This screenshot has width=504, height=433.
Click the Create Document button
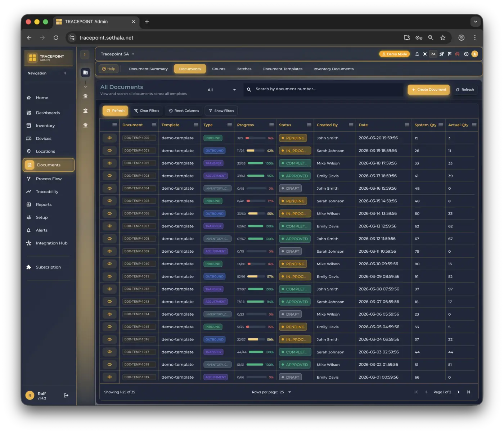[x=428, y=90]
